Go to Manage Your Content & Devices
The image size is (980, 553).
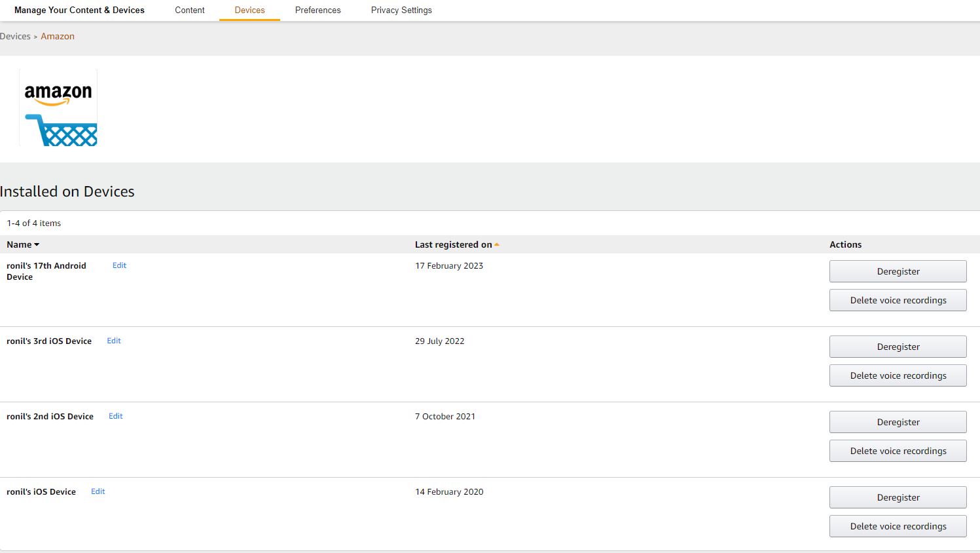[79, 10]
